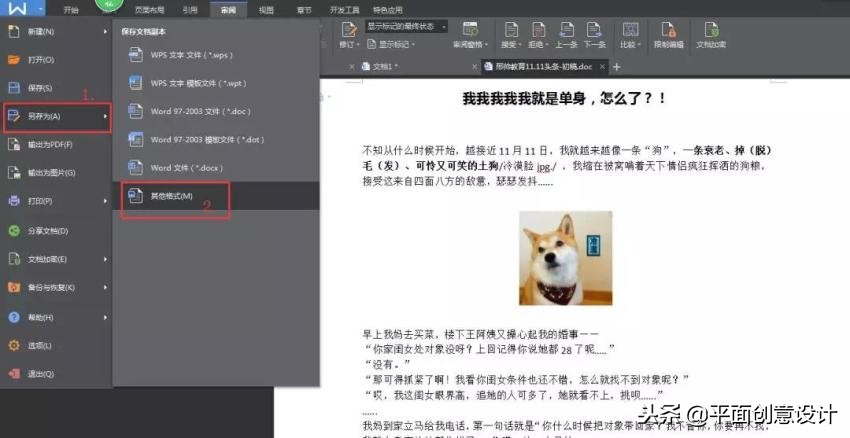This screenshot has height=438, width=850.
Task: Save as WPS 文字 文件 (*.wps)
Action: coord(216,55)
